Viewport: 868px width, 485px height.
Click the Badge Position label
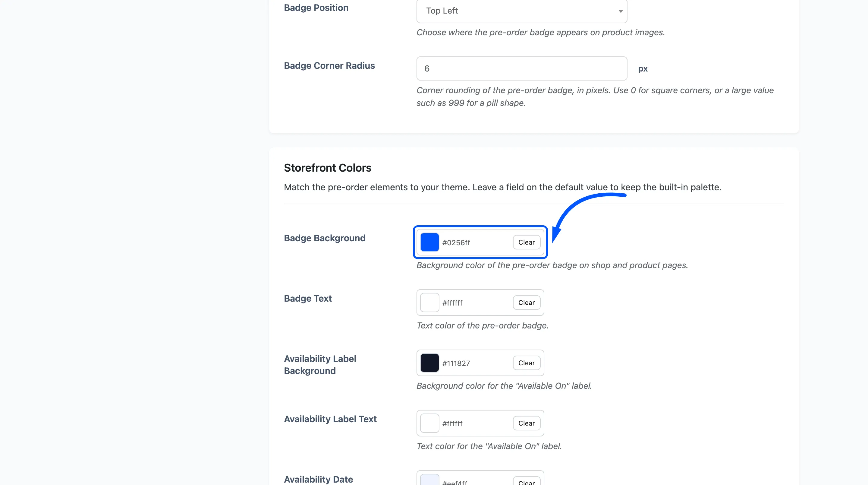tap(316, 8)
